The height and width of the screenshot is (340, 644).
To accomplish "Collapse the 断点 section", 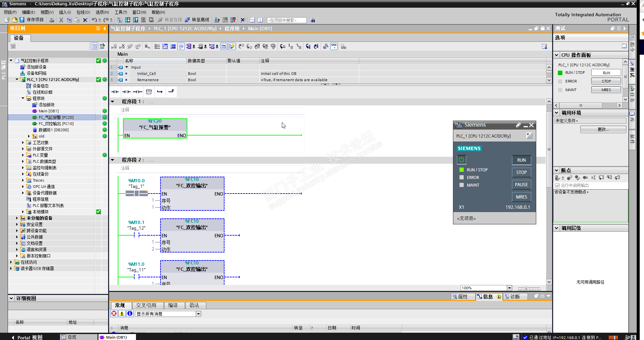I will 556,170.
